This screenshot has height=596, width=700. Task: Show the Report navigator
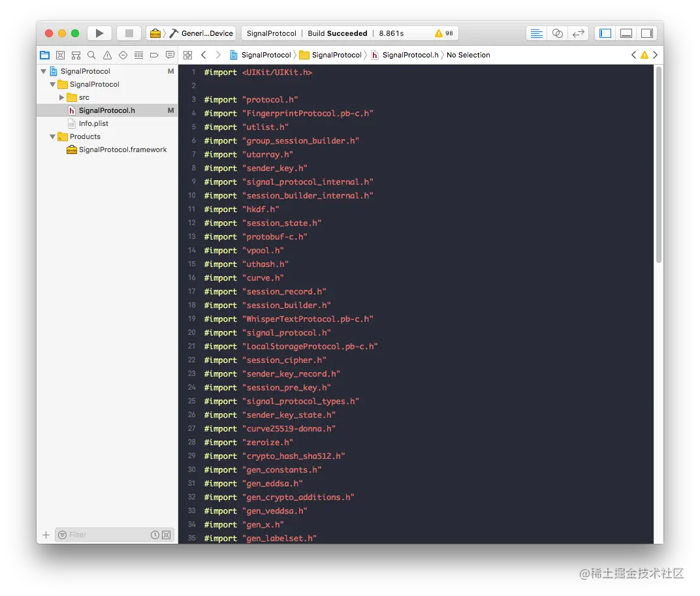(170, 55)
